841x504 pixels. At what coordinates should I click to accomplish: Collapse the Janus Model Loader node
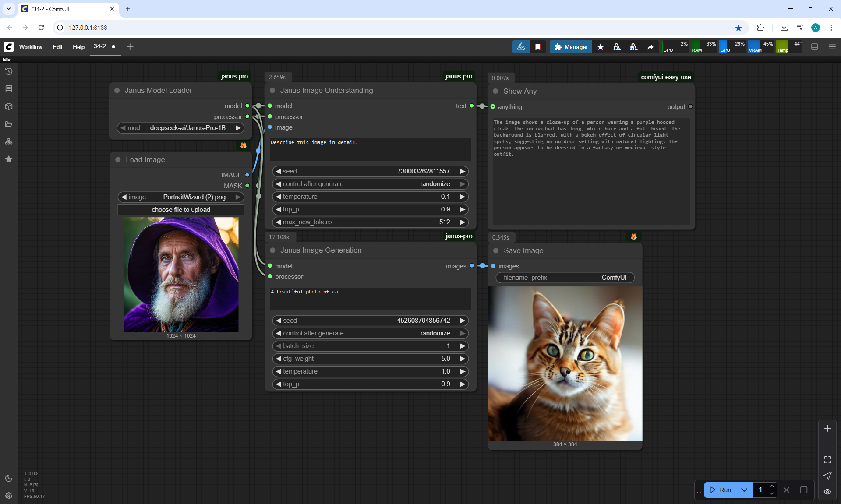[117, 91]
